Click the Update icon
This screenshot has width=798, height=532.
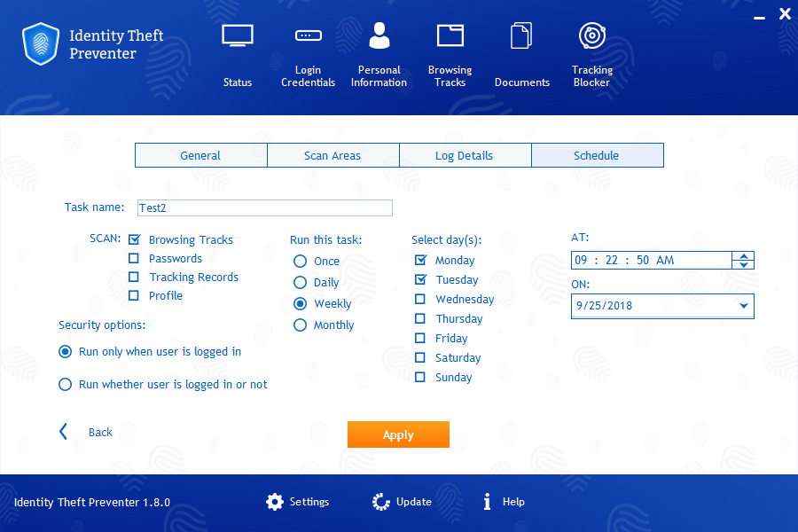coord(402,502)
